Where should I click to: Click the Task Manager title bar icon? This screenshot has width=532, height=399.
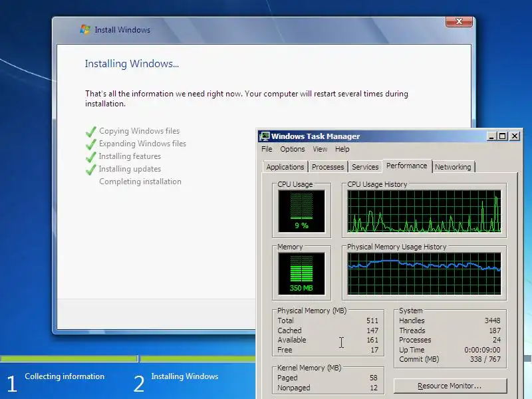coord(264,136)
